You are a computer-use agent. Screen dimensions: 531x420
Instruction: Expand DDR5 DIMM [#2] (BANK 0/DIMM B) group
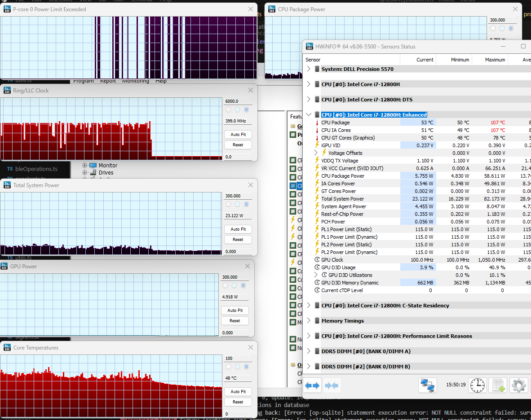[x=308, y=366]
